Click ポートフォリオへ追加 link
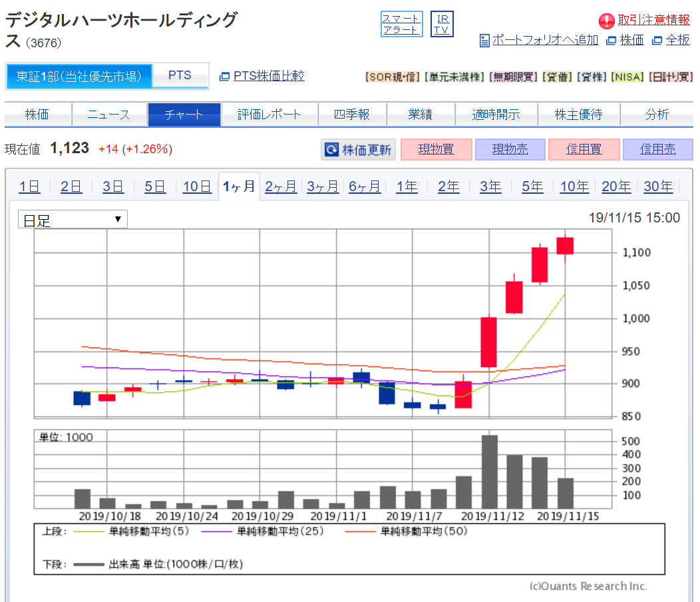 545,40
